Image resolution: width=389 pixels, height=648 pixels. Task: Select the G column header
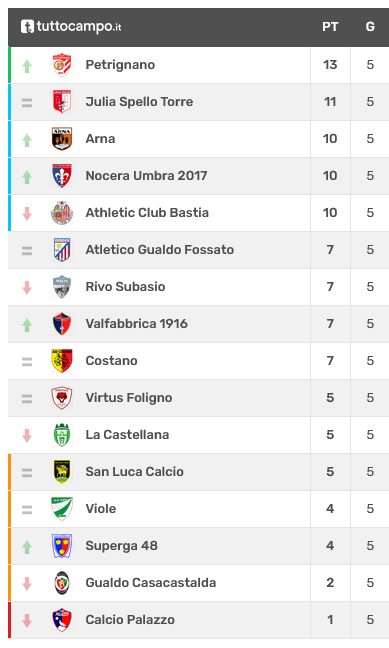click(370, 27)
